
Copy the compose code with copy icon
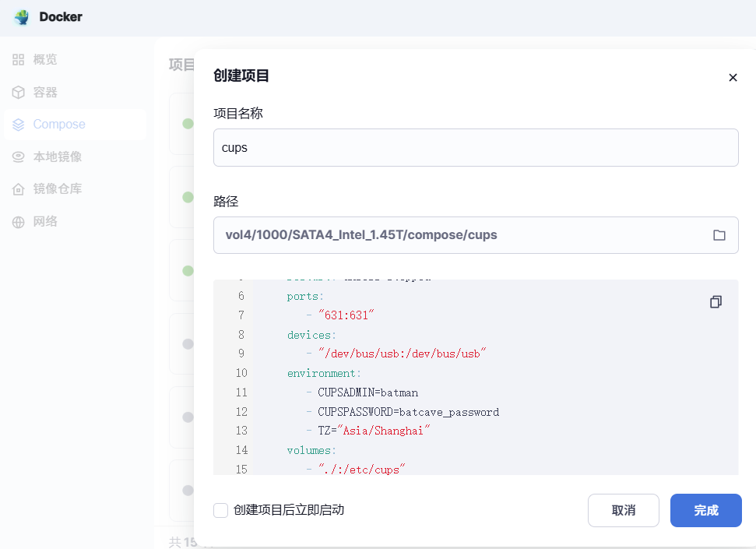(x=716, y=302)
